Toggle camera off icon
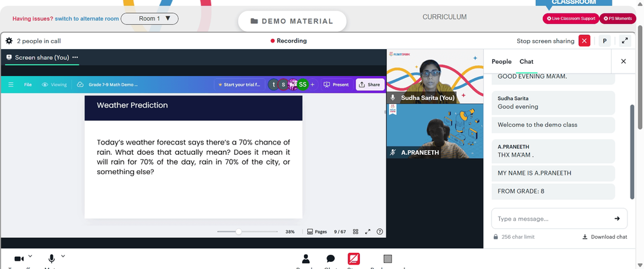The image size is (644, 269). click(19, 259)
